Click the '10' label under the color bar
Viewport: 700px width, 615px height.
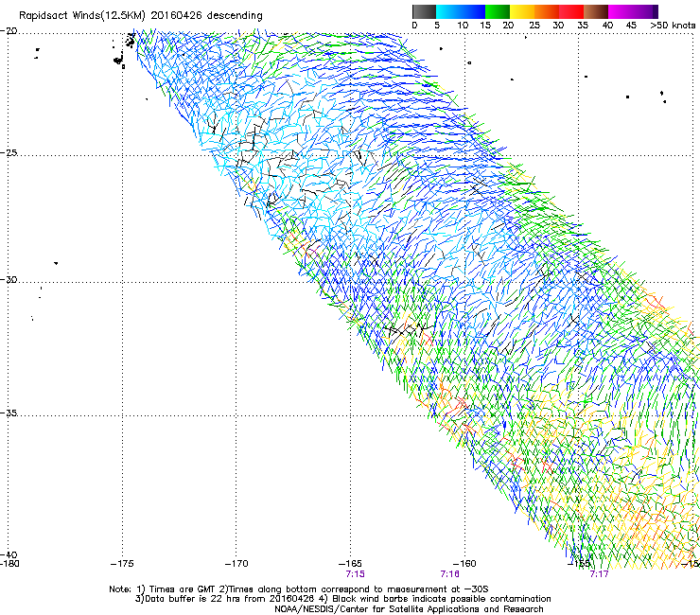[x=463, y=26]
